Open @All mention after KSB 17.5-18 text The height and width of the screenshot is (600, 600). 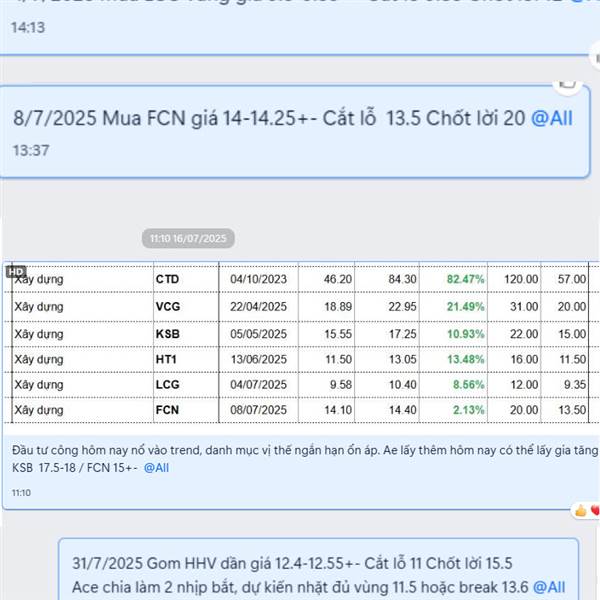click(x=156, y=468)
